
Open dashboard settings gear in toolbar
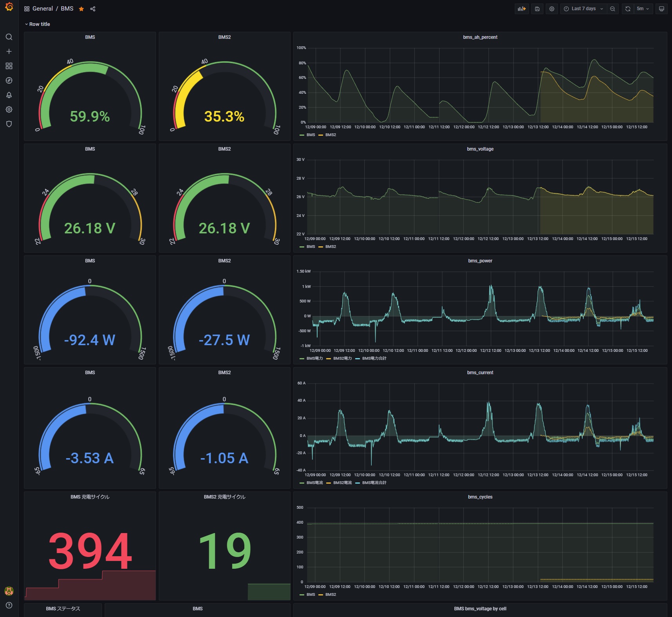552,9
